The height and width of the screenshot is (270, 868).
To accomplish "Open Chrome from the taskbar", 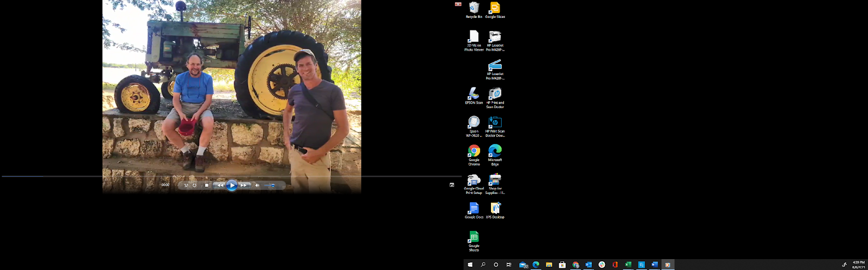I will [x=576, y=265].
